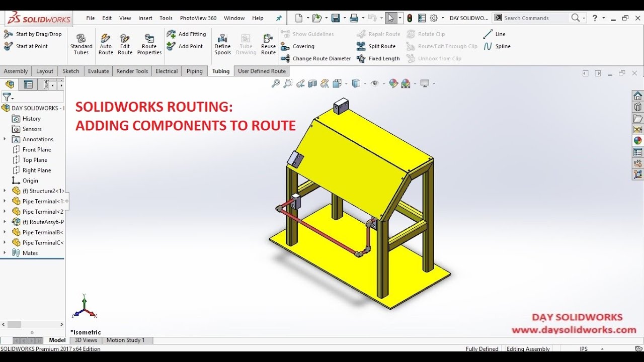Click the Rebuild traffic light icon
The height and width of the screenshot is (362, 644).
click(x=410, y=18)
